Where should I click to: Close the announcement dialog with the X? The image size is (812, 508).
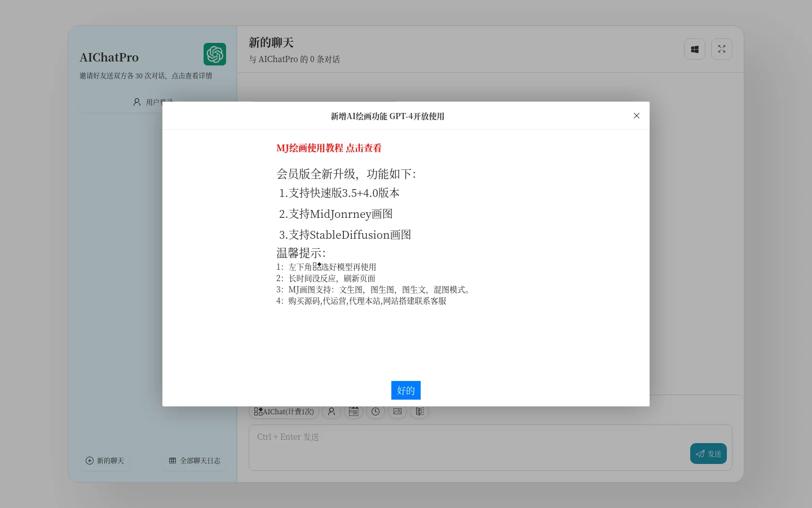(x=637, y=116)
